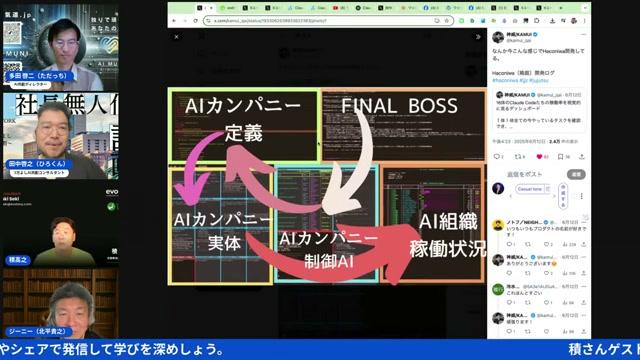
Task: Open the browser downloads icon
Action: click(x=552, y=20)
